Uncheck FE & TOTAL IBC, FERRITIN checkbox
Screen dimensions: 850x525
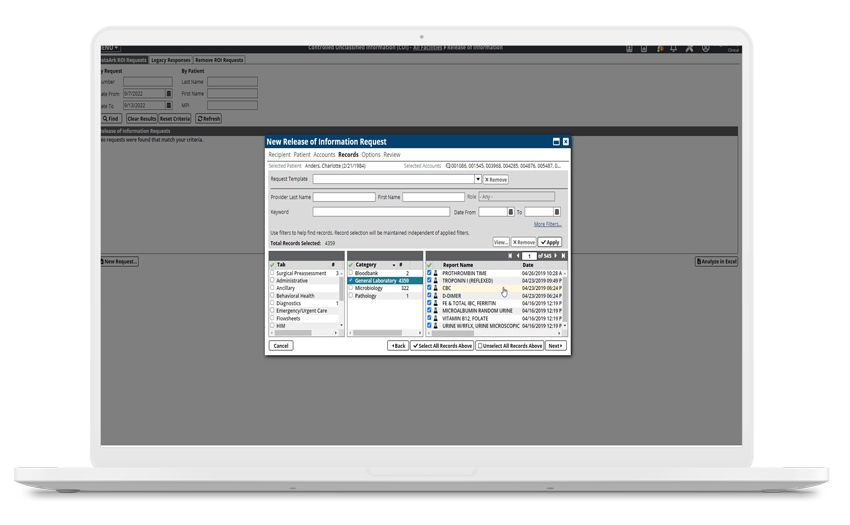[429, 303]
